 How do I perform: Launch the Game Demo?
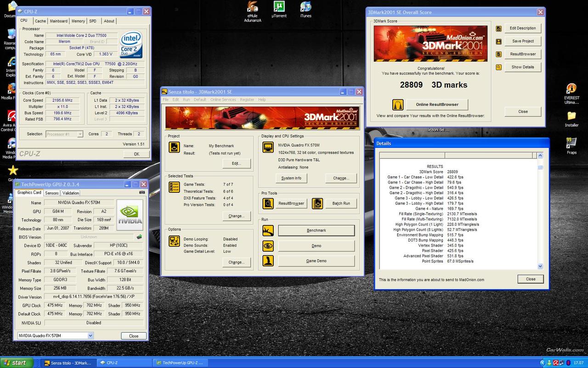coord(317,261)
